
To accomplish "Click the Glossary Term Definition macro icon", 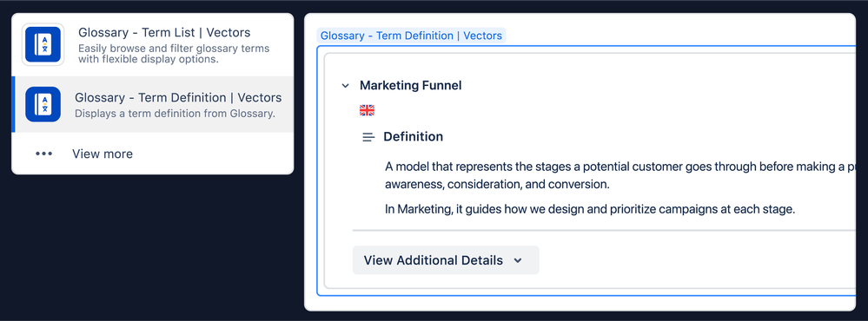I will (x=43, y=104).
